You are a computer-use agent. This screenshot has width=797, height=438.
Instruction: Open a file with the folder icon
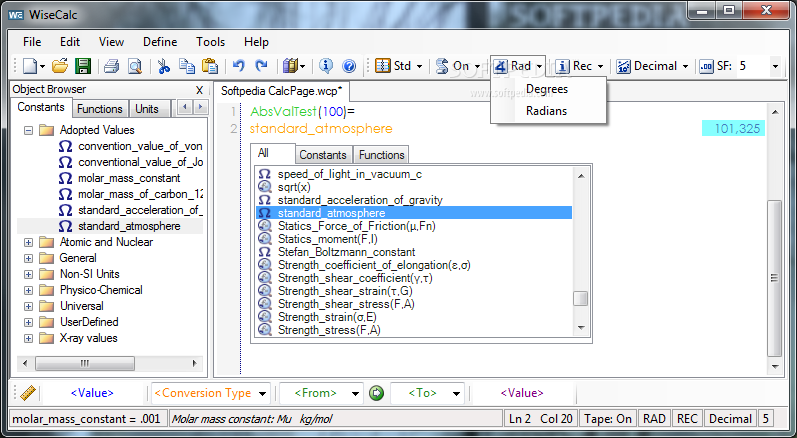[60, 66]
